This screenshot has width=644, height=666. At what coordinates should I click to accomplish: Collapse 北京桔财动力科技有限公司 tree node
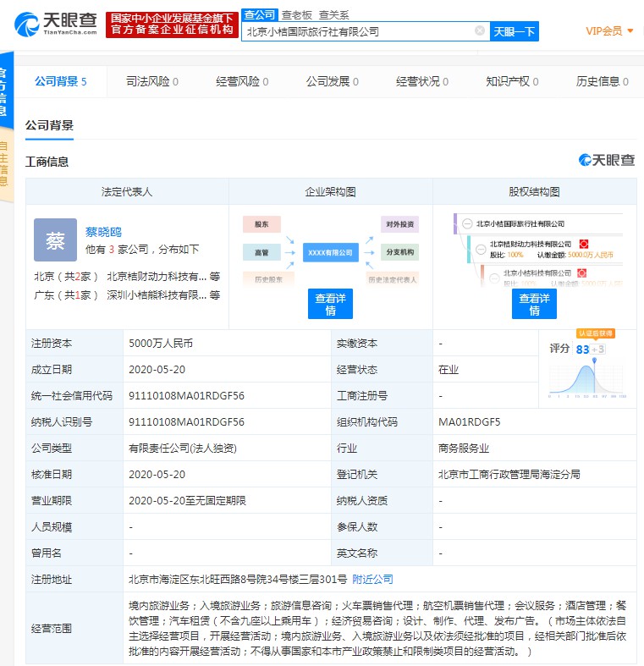(481, 250)
